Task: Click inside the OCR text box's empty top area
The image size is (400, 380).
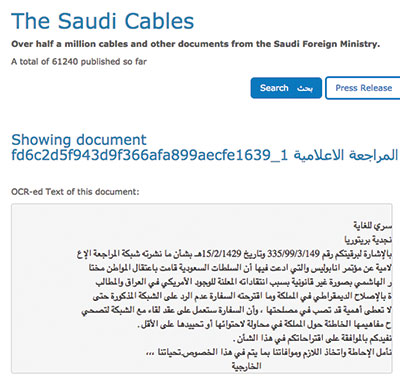Action: (201, 211)
